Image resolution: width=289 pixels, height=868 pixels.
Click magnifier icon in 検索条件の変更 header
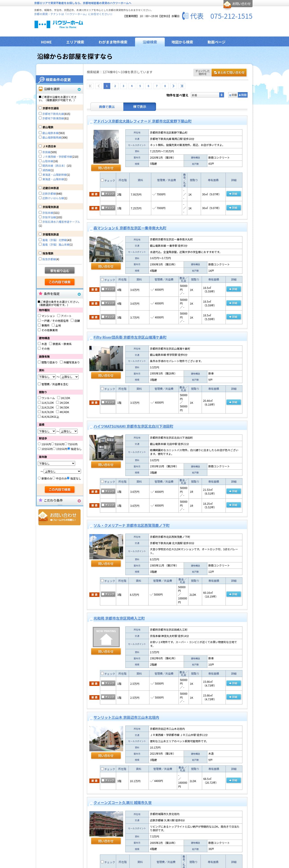click(x=41, y=80)
